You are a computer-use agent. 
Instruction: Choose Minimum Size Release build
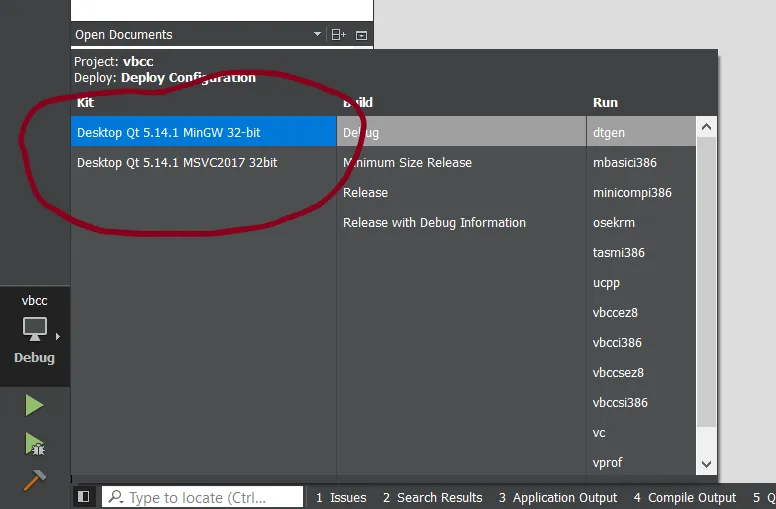(461, 162)
